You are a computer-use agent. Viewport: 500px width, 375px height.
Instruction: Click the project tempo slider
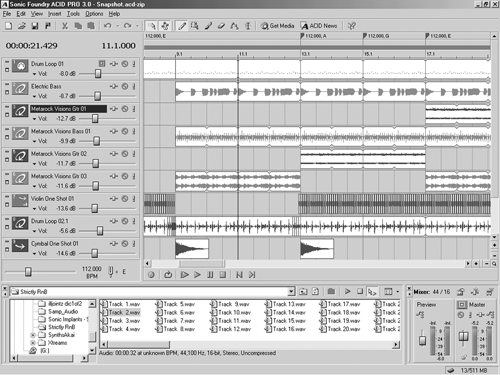coord(28,272)
